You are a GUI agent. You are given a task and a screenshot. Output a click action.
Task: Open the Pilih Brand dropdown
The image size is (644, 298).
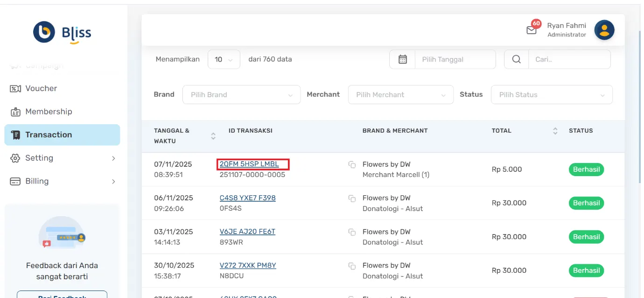coord(241,95)
